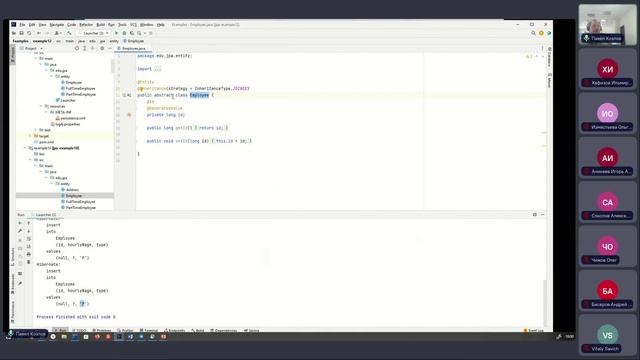Hide the Run panel with minimize icon
The width and height of the screenshot is (640, 360).
(542, 215)
